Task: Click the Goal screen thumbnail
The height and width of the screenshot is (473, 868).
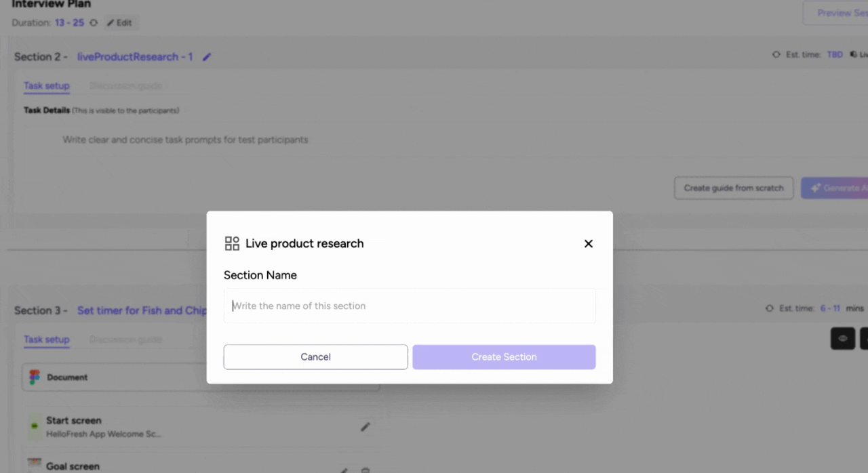Action: (35, 465)
